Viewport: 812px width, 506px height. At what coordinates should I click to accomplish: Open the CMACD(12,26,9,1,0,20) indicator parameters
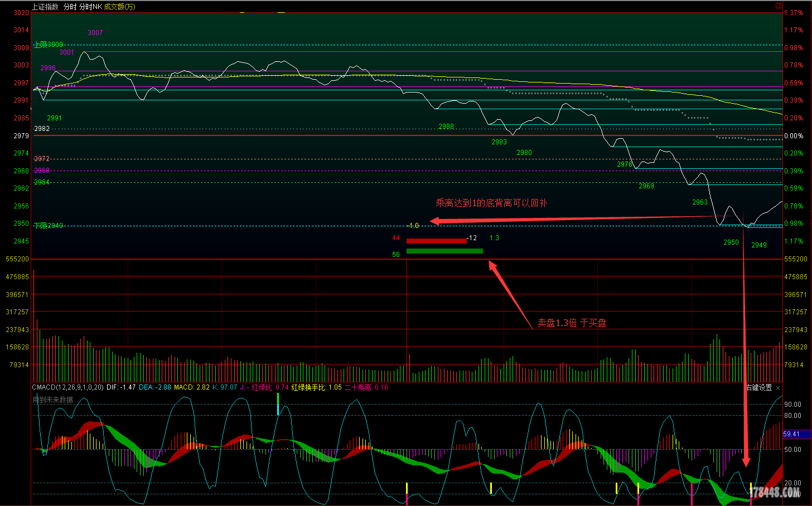pyautogui.click(x=67, y=387)
